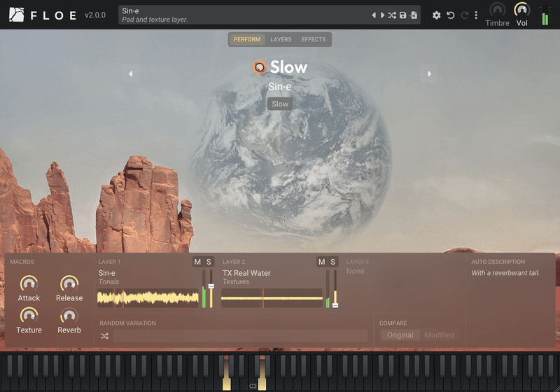Click the Texture macro knob
The height and width of the screenshot is (392, 560).
coord(29,316)
